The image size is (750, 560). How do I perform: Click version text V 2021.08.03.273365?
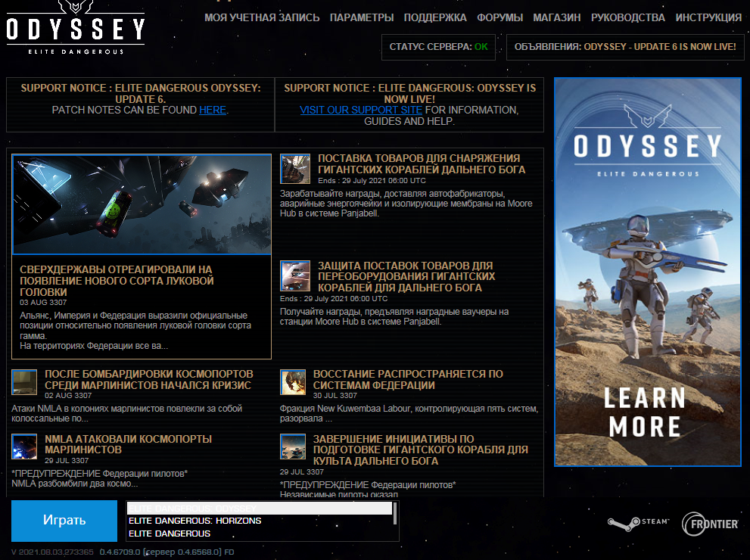(53, 552)
